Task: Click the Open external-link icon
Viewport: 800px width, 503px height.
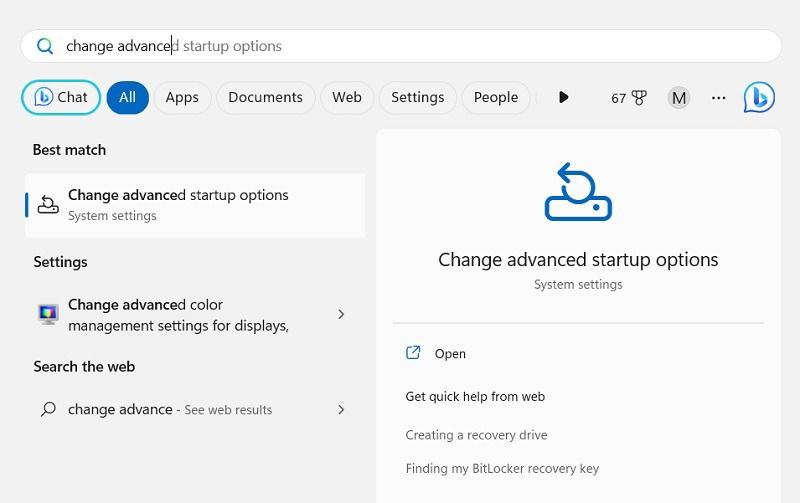Action: (x=413, y=353)
